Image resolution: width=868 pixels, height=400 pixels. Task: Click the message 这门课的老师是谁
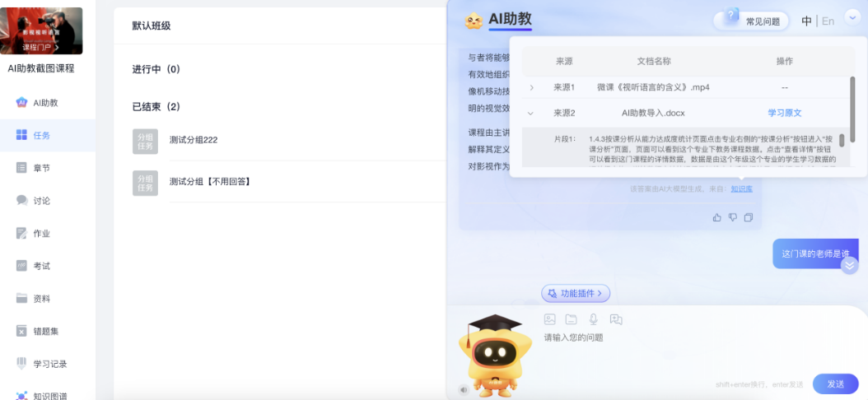pos(815,254)
